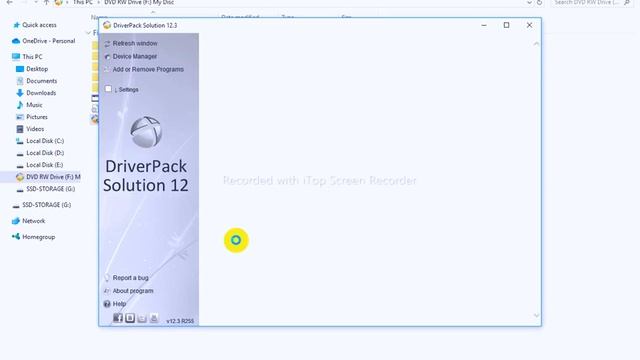Select This PC in Explorer sidebar
640x360 pixels.
pyautogui.click(x=32, y=57)
